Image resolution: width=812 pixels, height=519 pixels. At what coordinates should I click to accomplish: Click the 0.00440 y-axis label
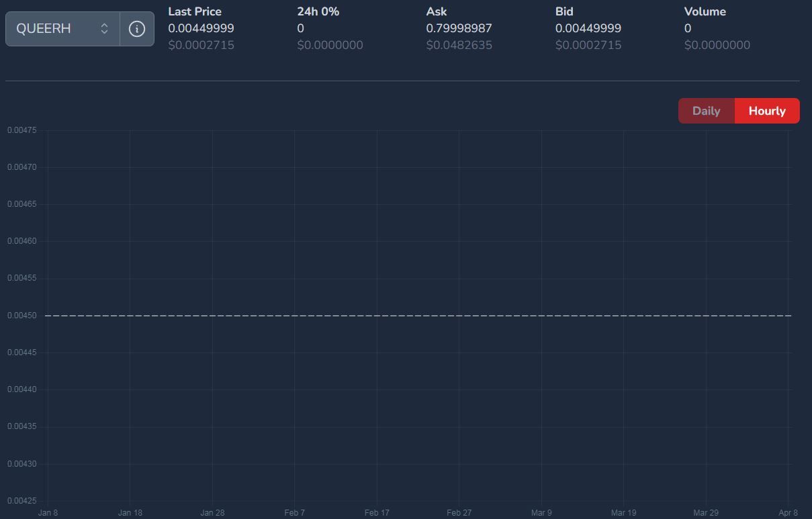click(22, 389)
